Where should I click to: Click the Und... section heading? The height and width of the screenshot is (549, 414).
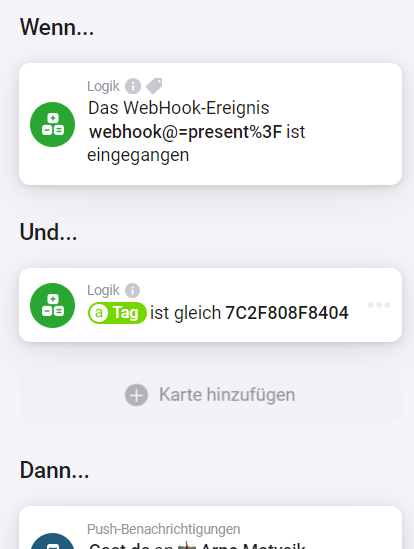49,232
